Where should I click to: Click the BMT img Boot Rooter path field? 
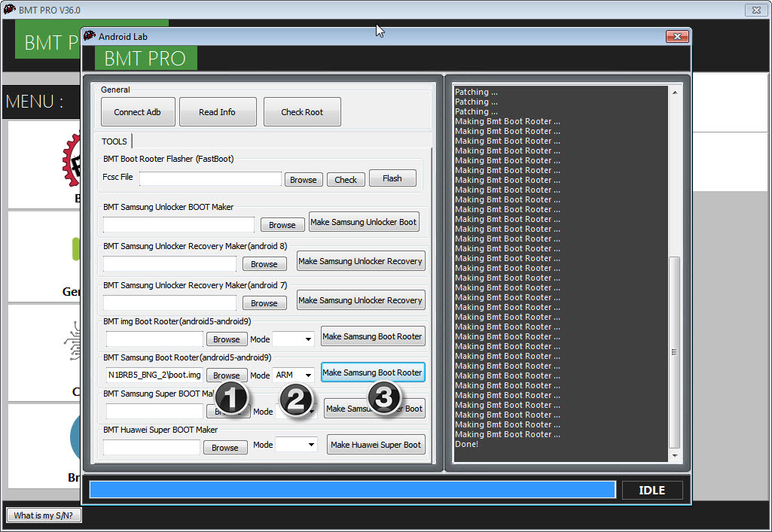click(x=154, y=339)
